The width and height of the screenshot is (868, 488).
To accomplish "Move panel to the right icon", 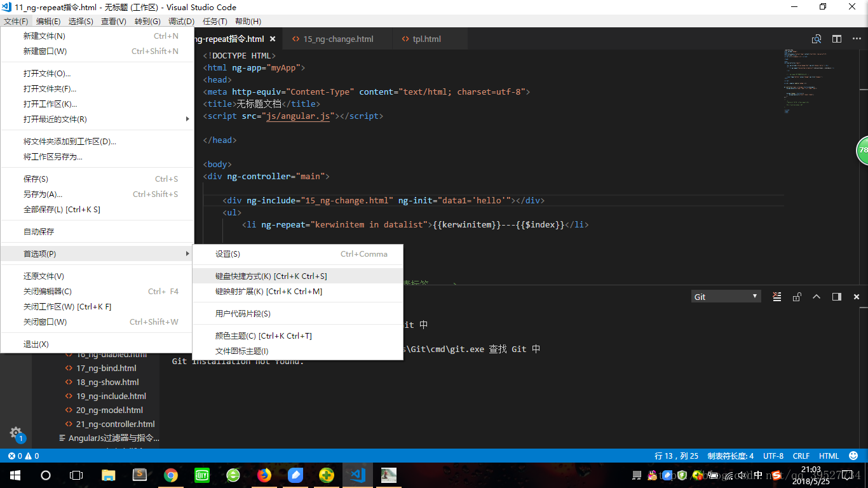I will coord(837,297).
